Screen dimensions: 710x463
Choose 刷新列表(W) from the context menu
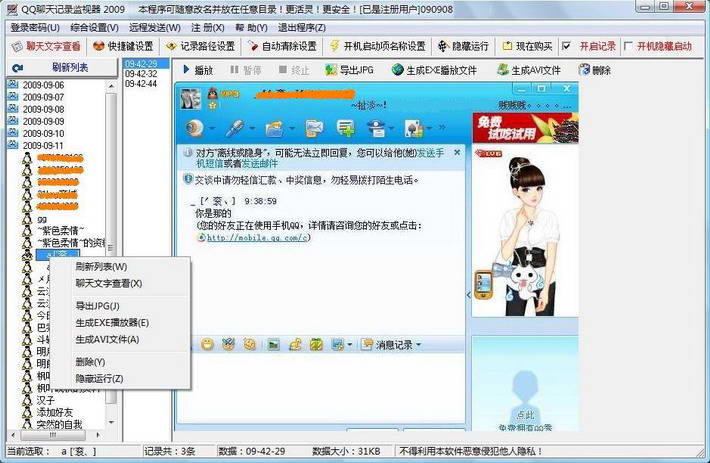[x=101, y=267]
